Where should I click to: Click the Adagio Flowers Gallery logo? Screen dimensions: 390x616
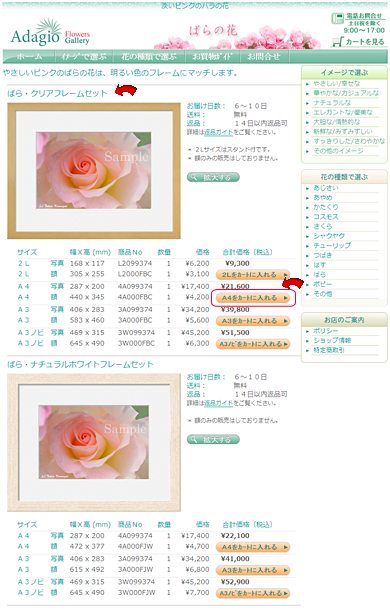tap(50, 33)
